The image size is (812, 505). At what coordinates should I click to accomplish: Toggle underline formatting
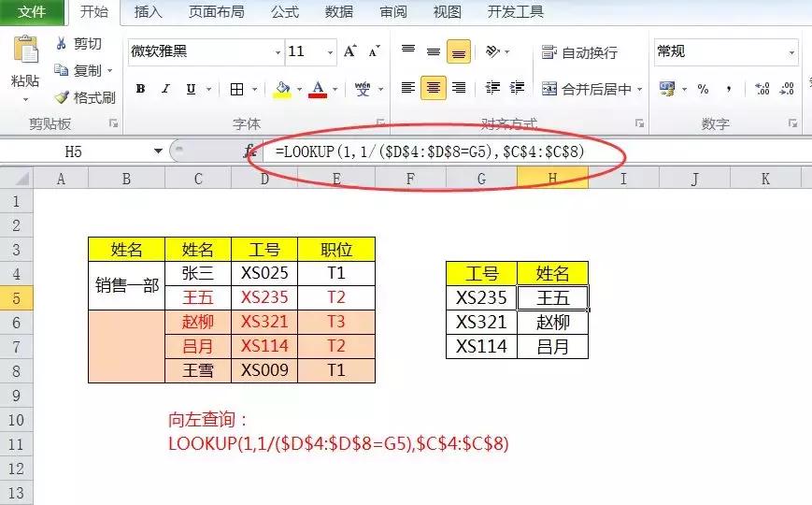(192, 89)
